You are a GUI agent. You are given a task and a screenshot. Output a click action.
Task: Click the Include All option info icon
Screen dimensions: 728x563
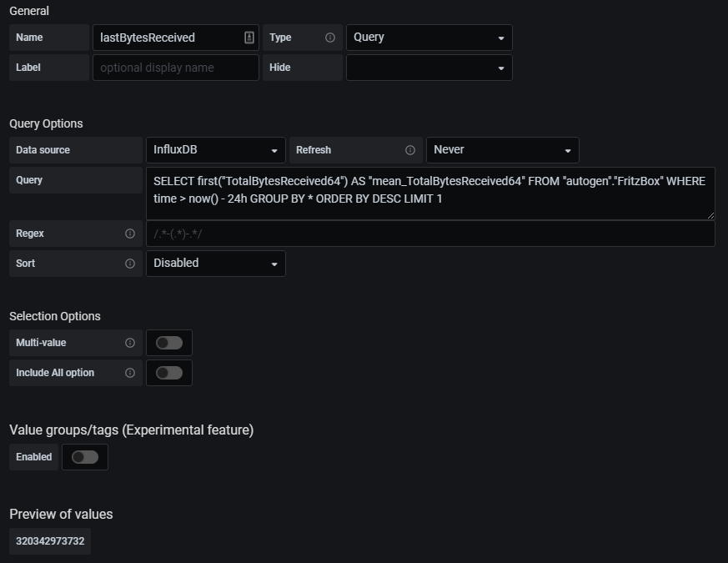(x=130, y=373)
